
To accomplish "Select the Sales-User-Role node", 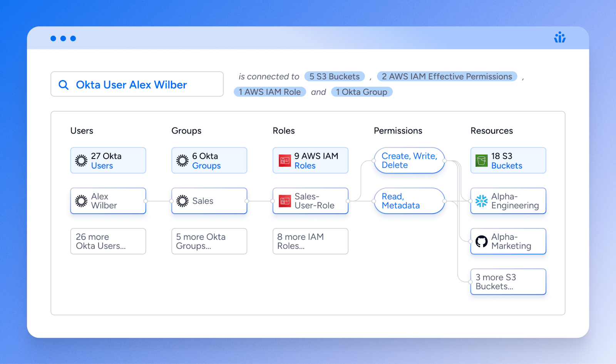I will [311, 201].
